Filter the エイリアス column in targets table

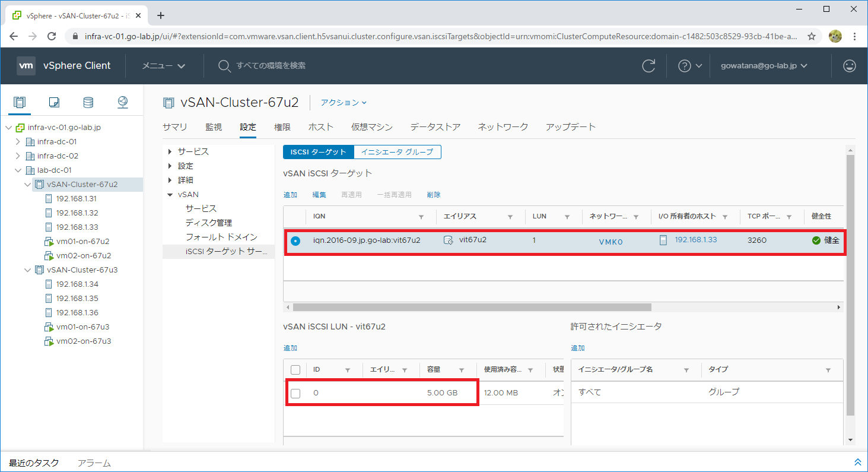point(510,217)
